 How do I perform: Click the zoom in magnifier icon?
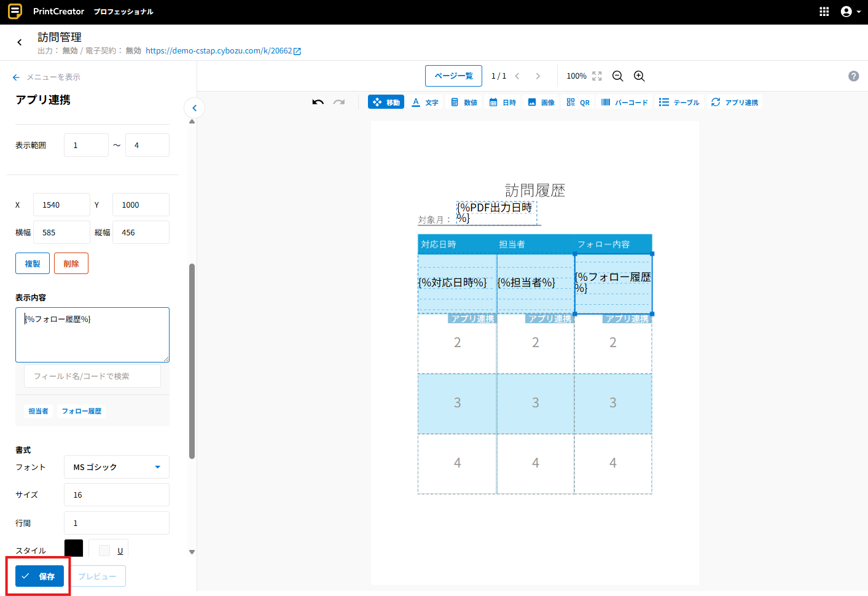pyautogui.click(x=639, y=76)
